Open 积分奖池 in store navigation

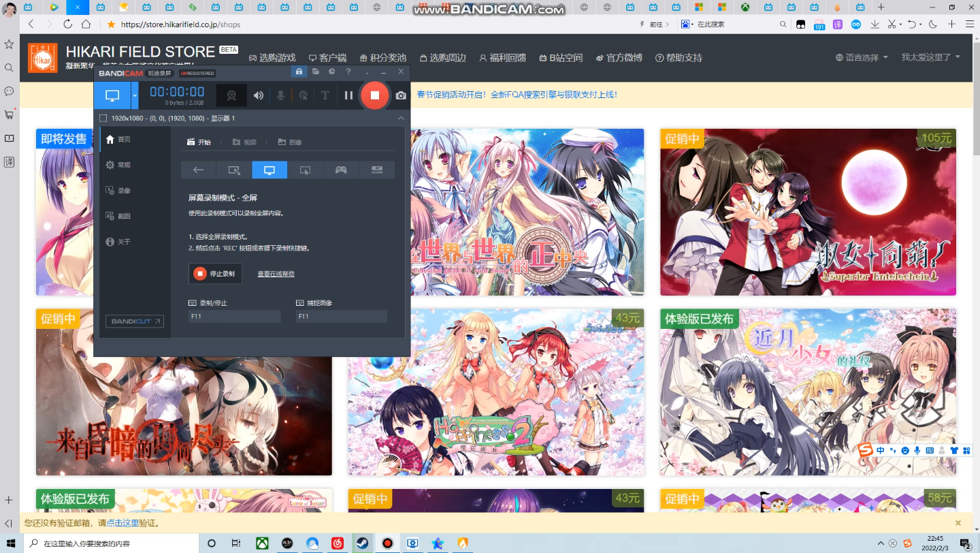tap(383, 58)
